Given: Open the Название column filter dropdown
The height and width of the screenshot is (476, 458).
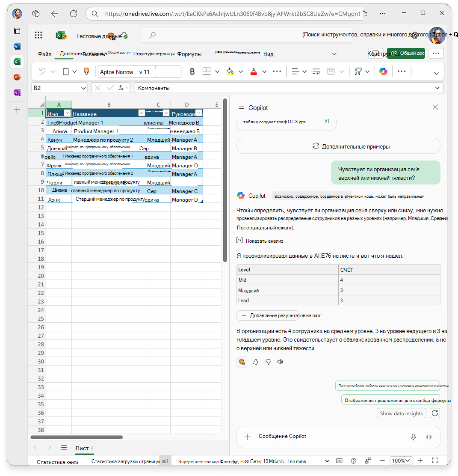Looking at the screenshot, I should tap(142, 113).
